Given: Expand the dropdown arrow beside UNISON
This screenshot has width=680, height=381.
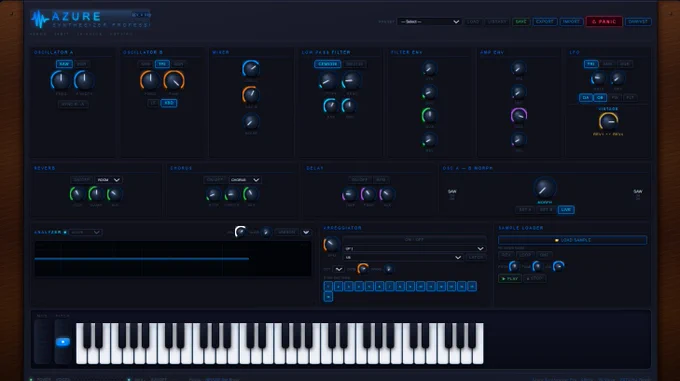Looking at the screenshot, I should 306,232.
